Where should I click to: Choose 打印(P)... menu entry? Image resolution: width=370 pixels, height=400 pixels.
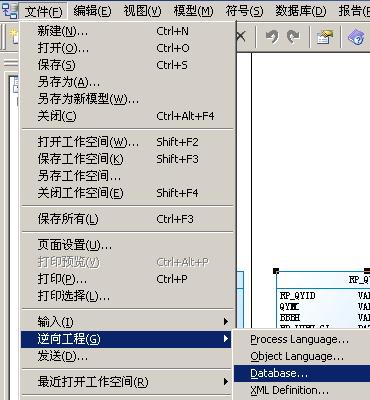(127, 279)
